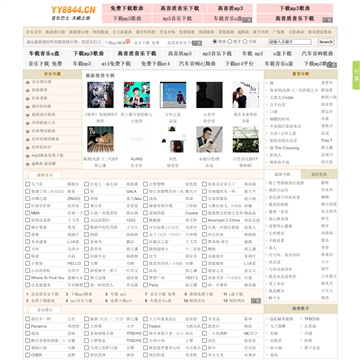This screenshot has width=360, height=360.
Task: Click the arrow icon beside 音乐排行榜
Action: tap(28, 82)
